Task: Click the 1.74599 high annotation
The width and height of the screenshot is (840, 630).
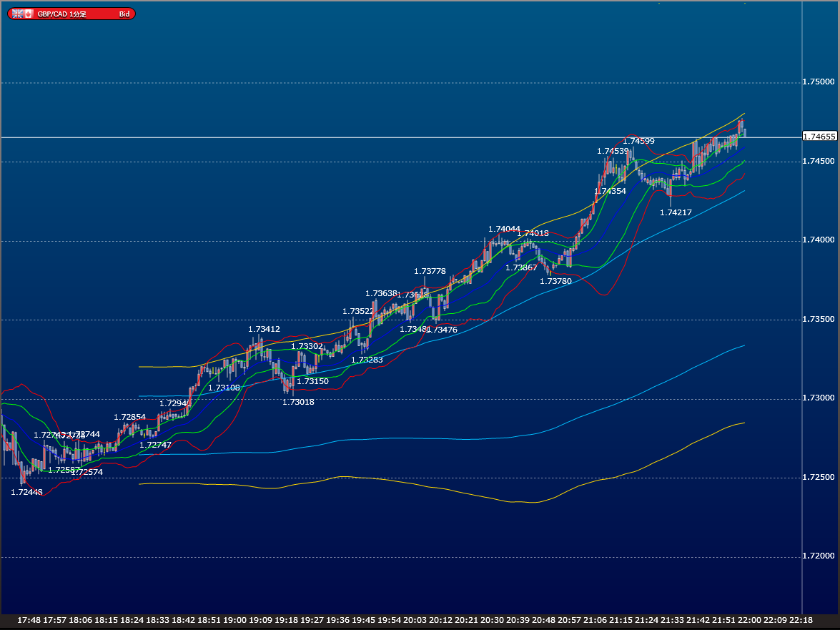Action: 638,141
